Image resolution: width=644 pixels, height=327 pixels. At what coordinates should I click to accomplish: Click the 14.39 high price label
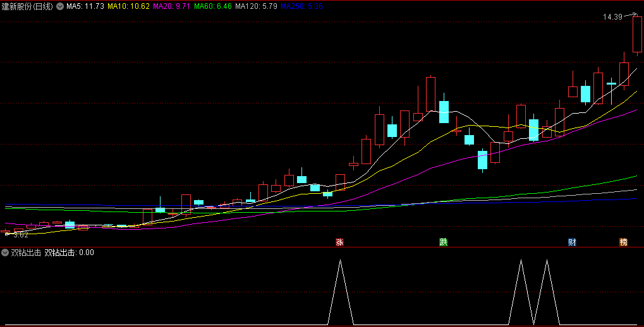coord(613,17)
